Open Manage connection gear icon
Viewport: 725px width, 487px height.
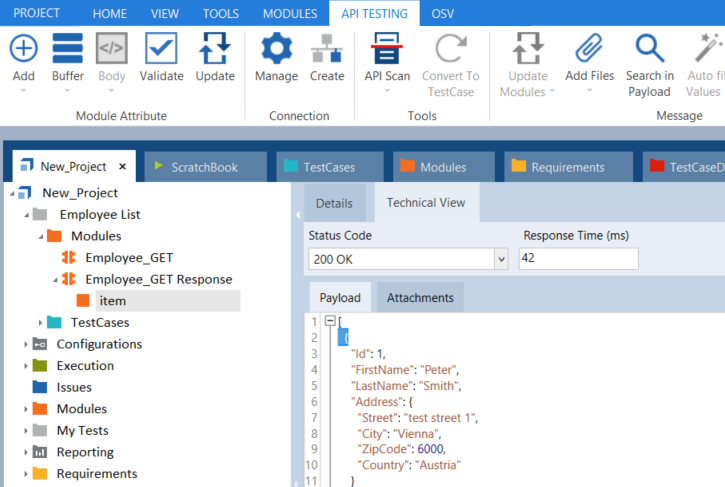pyautogui.click(x=276, y=49)
